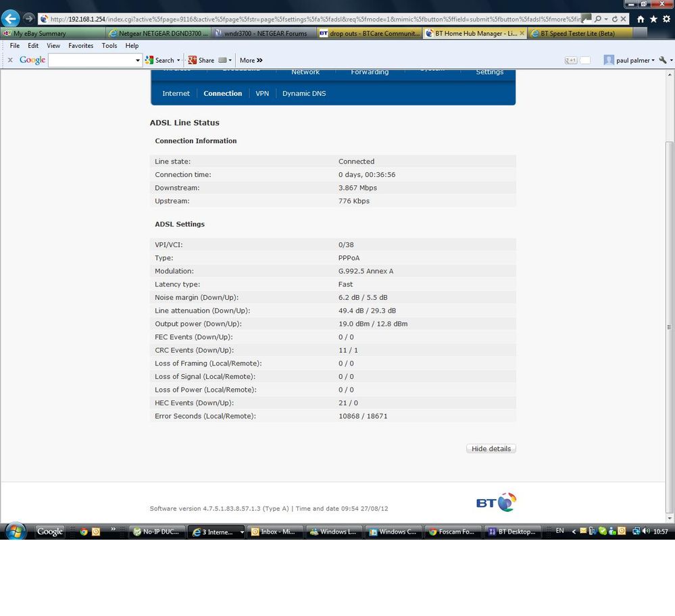Open Favorites with the star icon
This screenshot has height=616, width=675.
(x=653, y=19)
